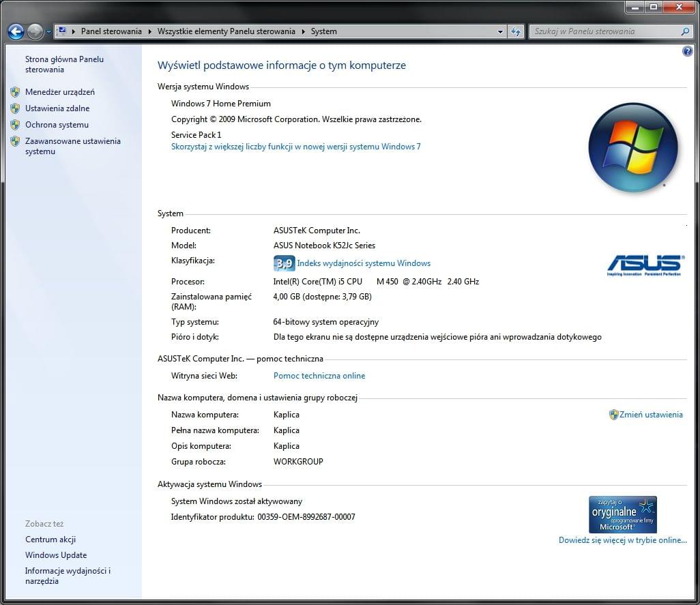The width and height of the screenshot is (700, 605).
Task: Click 'Kaplica' next to 'Opis komputera:'
Action: [x=286, y=446]
